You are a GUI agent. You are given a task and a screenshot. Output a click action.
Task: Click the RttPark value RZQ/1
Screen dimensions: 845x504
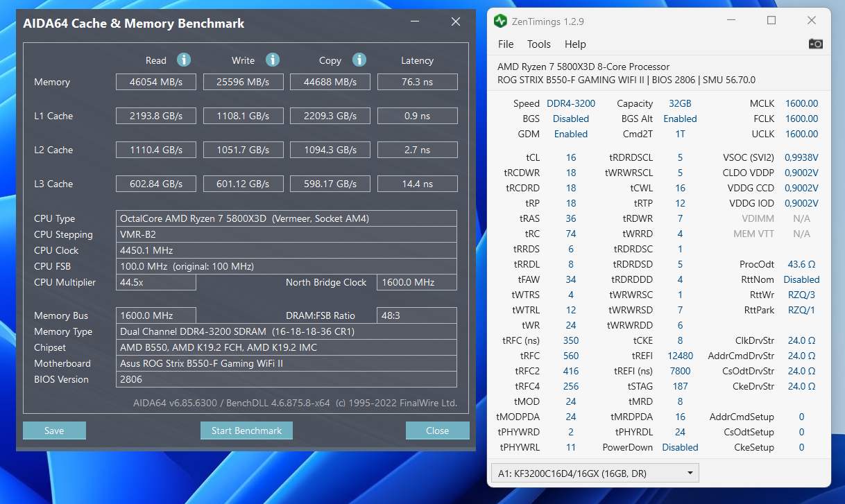point(801,310)
